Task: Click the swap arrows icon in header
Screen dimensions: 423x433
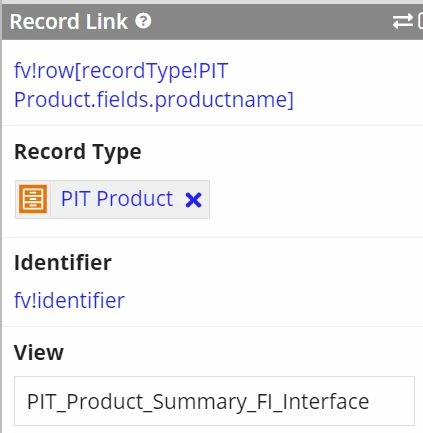Action: point(402,22)
